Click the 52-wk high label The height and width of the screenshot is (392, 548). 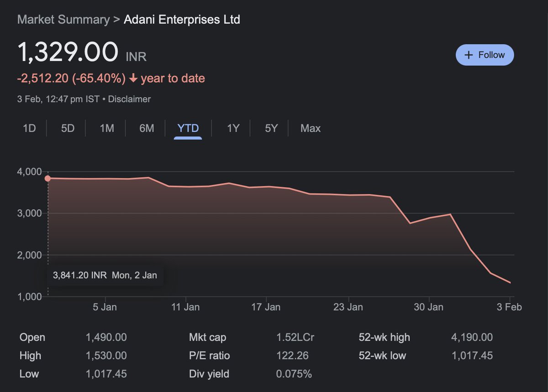pyautogui.click(x=384, y=338)
